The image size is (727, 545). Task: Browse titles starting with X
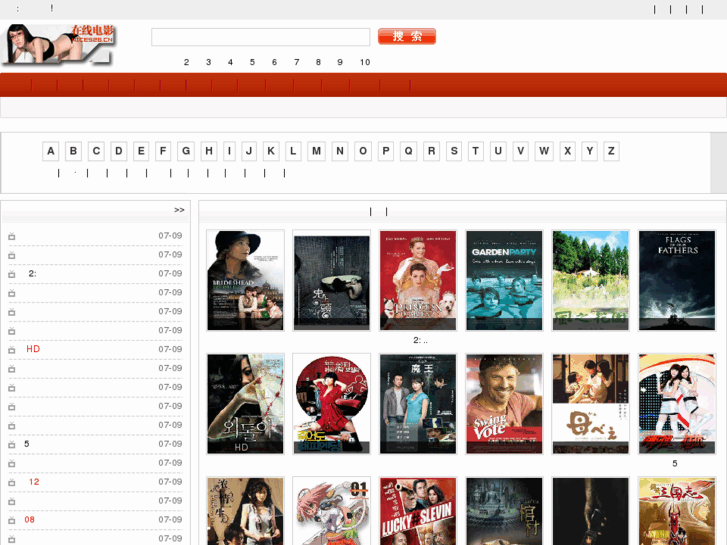[x=567, y=151]
